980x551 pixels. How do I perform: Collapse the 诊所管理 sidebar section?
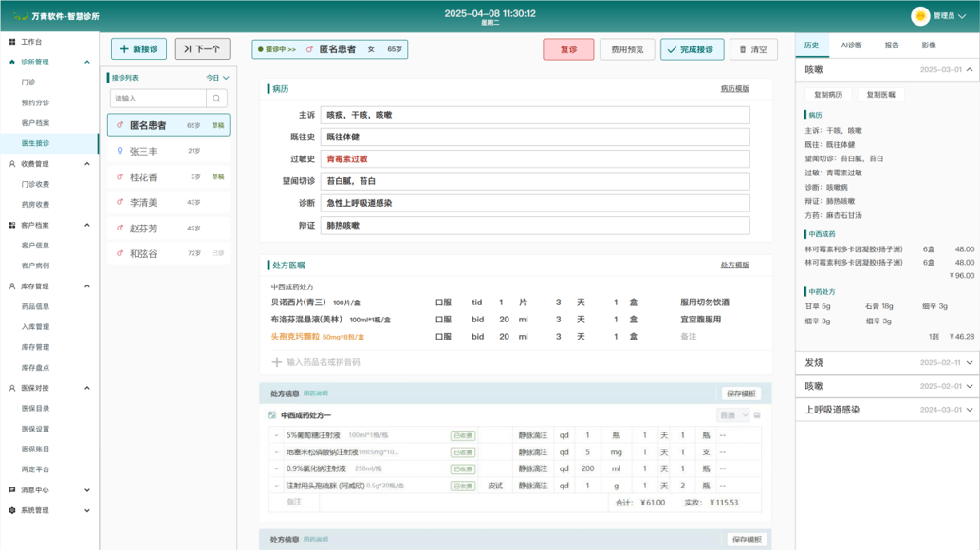tap(87, 63)
